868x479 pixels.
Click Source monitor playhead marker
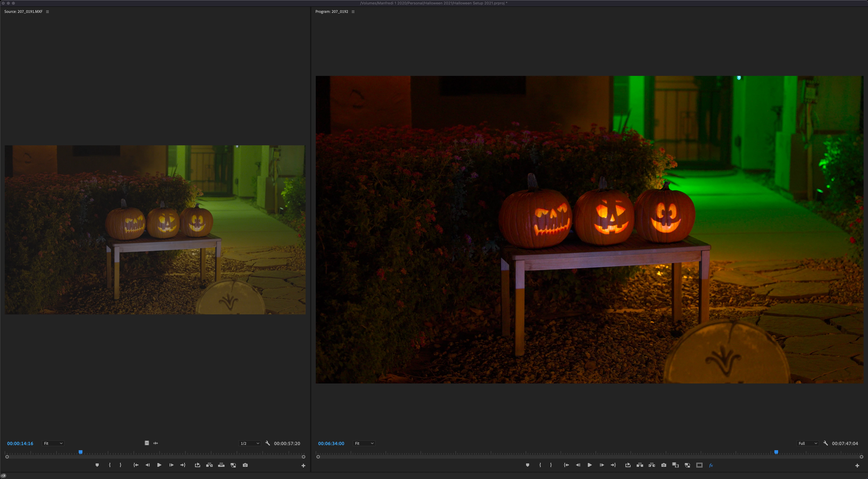click(81, 452)
